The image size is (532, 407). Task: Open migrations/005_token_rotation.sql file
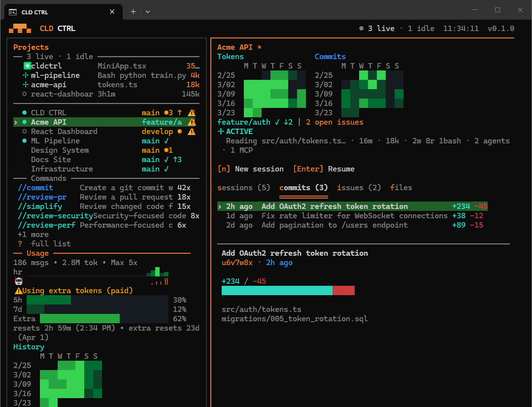(295, 319)
